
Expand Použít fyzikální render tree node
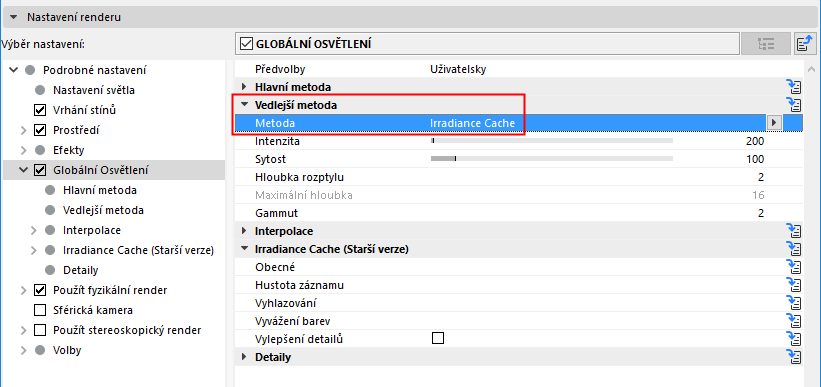point(24,290)
